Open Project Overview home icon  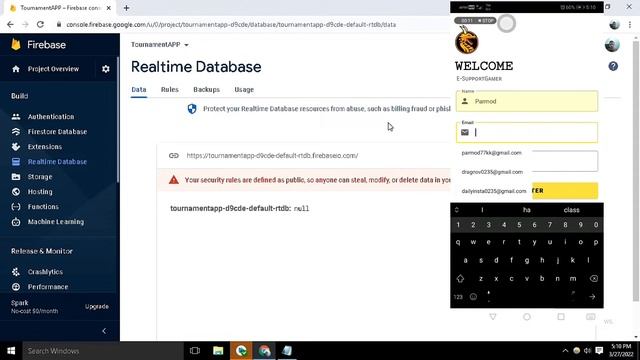click(x=16, y=69)
